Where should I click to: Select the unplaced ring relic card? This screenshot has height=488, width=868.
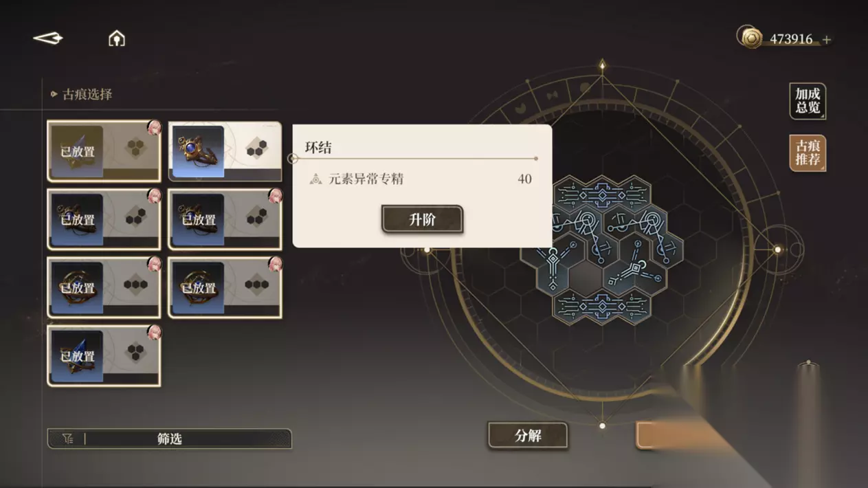(x=225, y=152)
